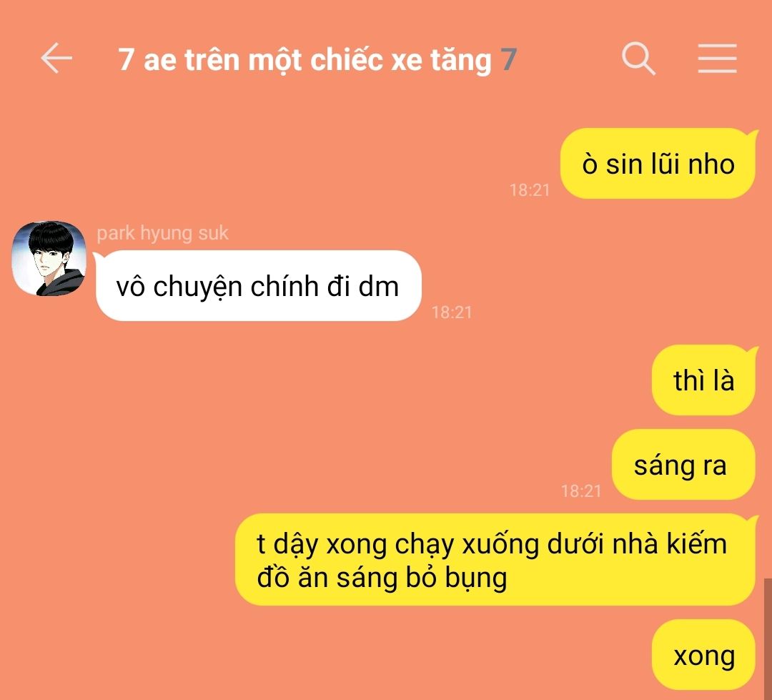Tap the 'park hyung suk' sender name
This screenshot has height=700, width=772.
point(162,233)
